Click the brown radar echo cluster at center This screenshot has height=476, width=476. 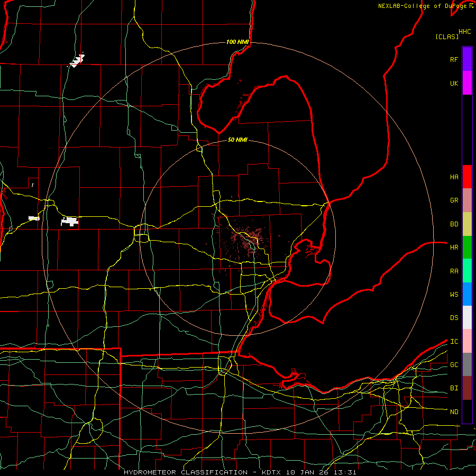246,240
